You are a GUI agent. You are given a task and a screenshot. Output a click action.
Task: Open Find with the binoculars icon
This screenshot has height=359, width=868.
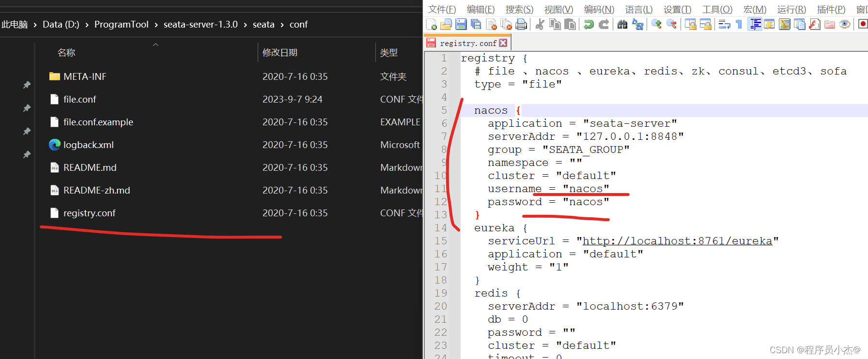(622, 24)
